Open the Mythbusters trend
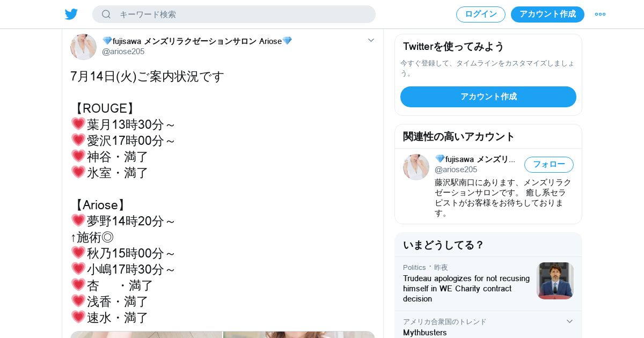The image size is (644, 338). (x=425, y=332)
